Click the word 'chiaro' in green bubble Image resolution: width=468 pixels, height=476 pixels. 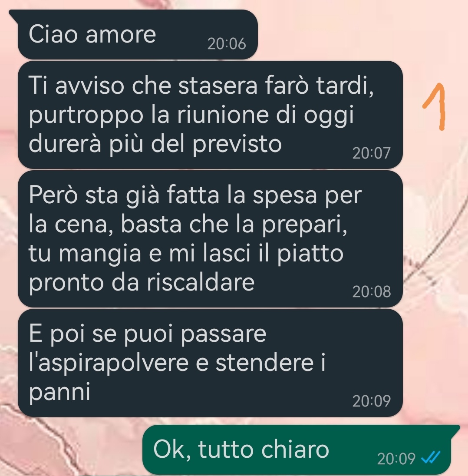(295, 450)
